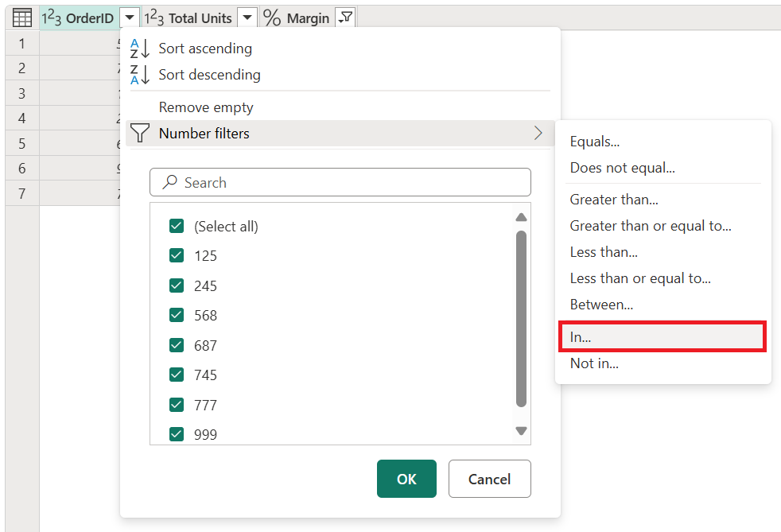Open the Total Units column dropdown arrow

click(247, 17)
